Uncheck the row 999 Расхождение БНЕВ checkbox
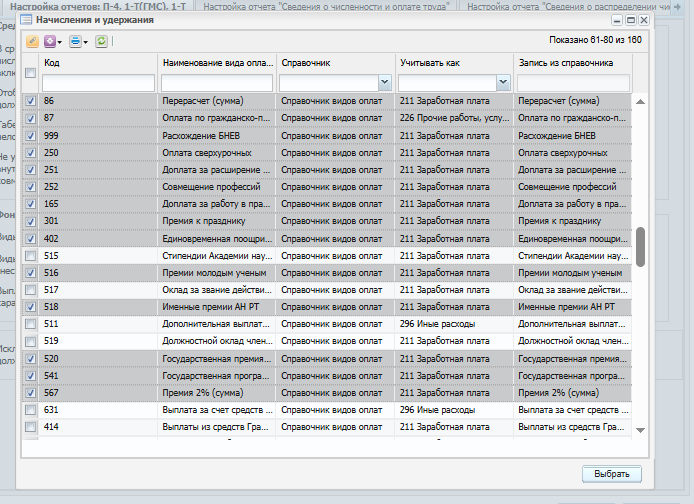Viewport: 694px width, 504px height. 31,135
